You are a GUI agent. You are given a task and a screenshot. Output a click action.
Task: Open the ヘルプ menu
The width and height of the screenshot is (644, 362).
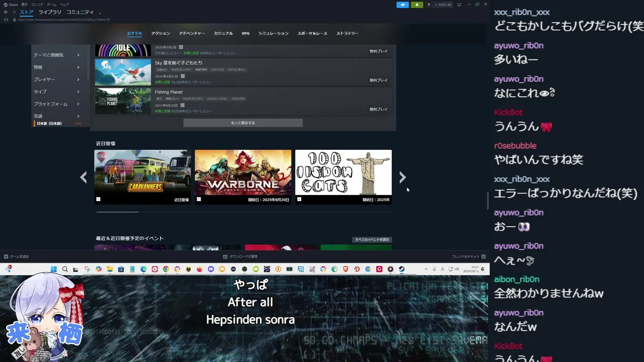[x=64, y=5]
